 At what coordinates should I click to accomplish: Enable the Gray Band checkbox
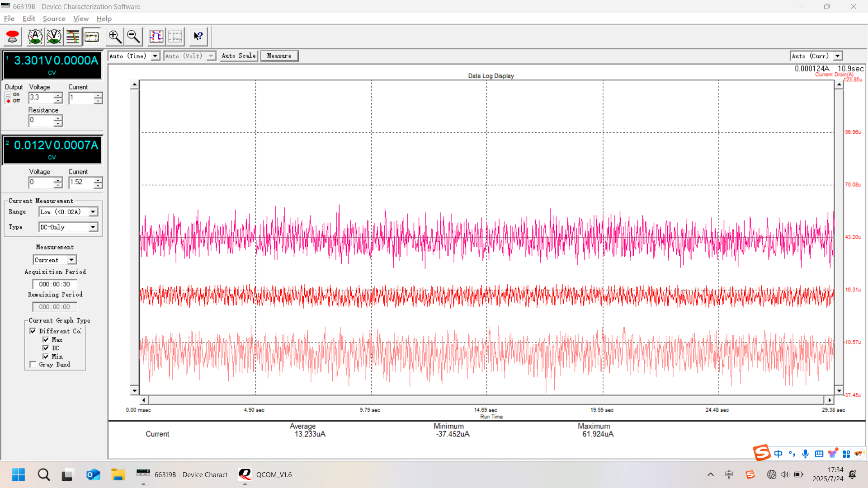(32, 364)
